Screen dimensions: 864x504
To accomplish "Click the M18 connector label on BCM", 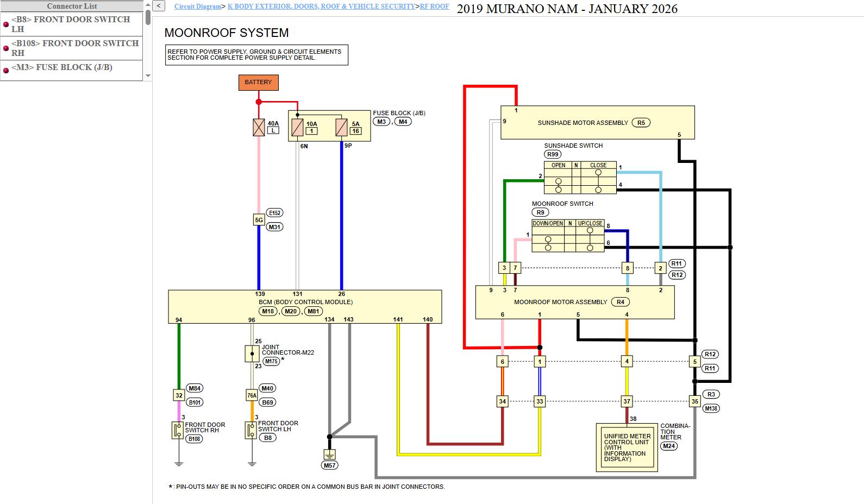I will click(268, 311).
